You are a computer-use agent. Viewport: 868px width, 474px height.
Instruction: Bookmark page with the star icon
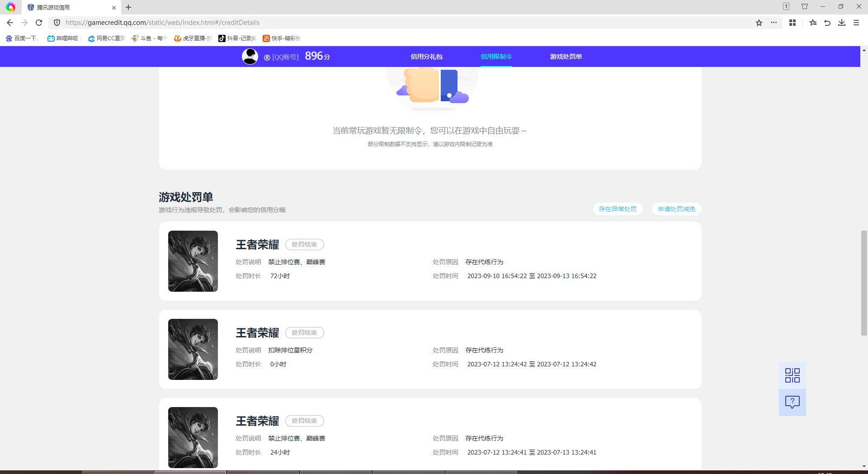tap(759, 23)
